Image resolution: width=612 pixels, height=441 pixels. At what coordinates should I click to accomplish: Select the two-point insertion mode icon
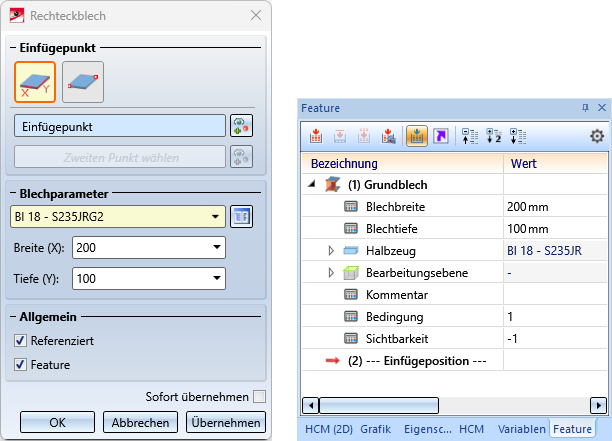[x=83, y=82]
